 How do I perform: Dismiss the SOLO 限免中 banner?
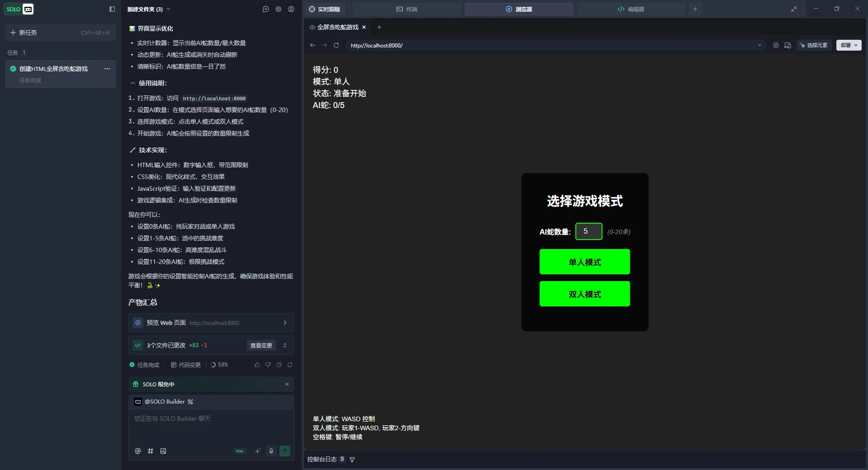(x=287, y=384)
